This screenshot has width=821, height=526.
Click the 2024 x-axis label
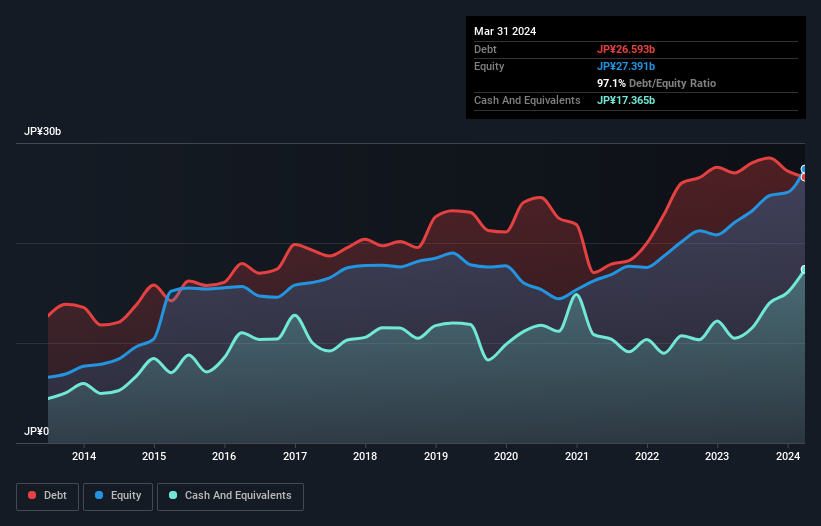pyautogui.click(x=788, y=456)
